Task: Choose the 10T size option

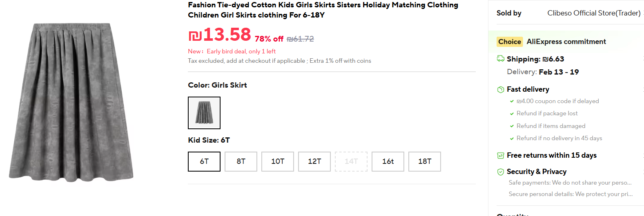Action: (278, 161)
